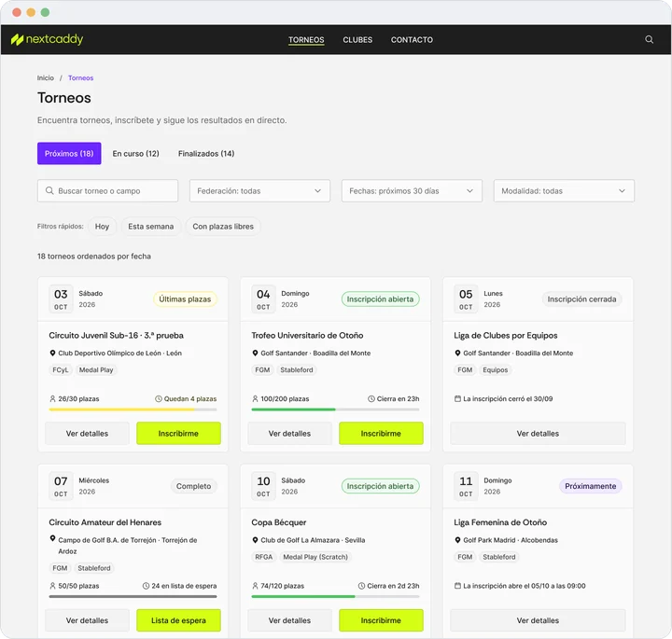View details for Trofeo Universitario de Otoño
This screenshot has width=672, height=639.
[x=289, y=434]
